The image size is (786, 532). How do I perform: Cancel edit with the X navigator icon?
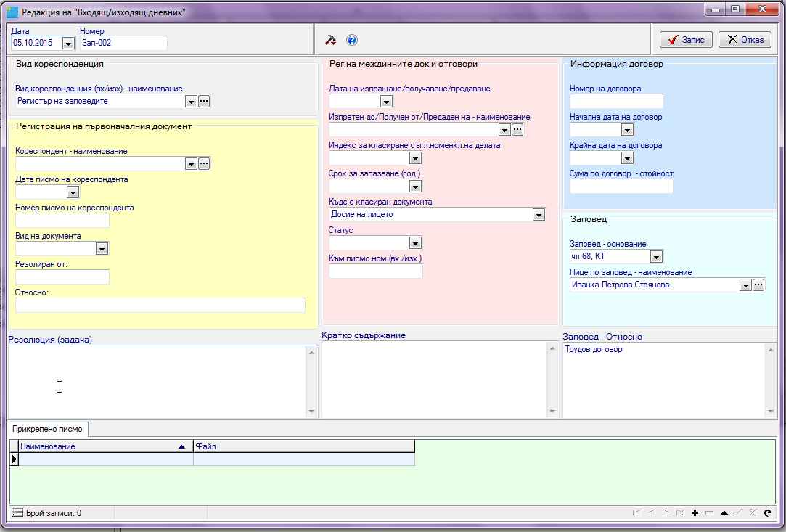(x=753, y=512)
